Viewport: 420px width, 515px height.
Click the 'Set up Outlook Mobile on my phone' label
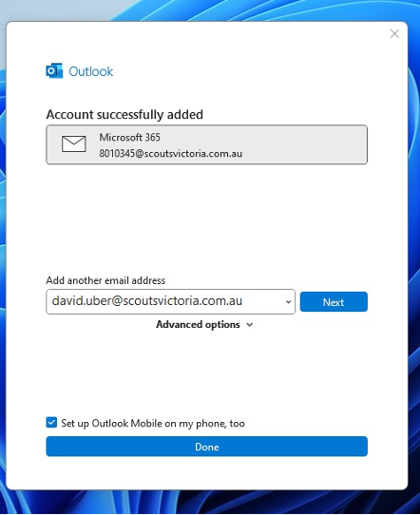(153, 423)
